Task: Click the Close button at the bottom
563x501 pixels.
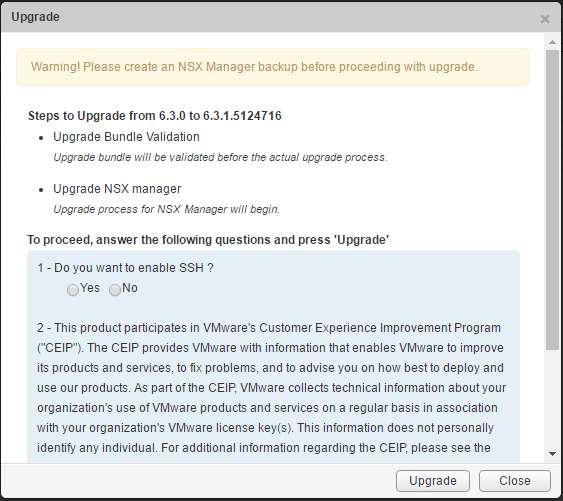Action: pos(515,481)
